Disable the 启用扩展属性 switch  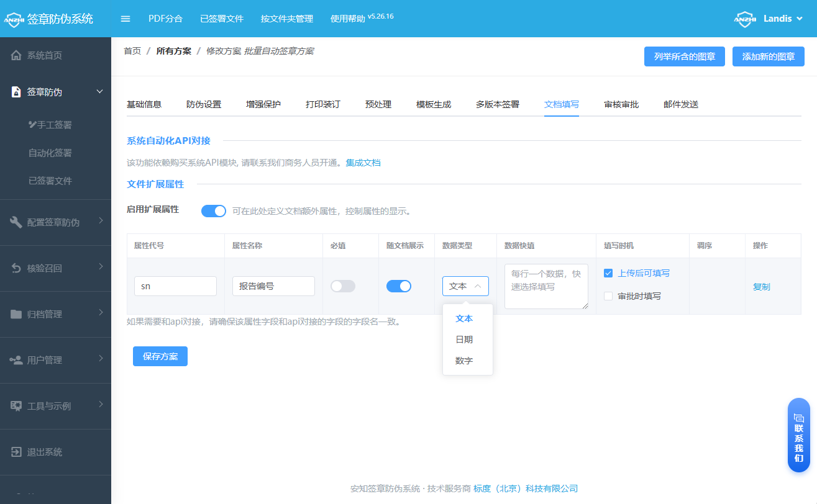[213, 211]
